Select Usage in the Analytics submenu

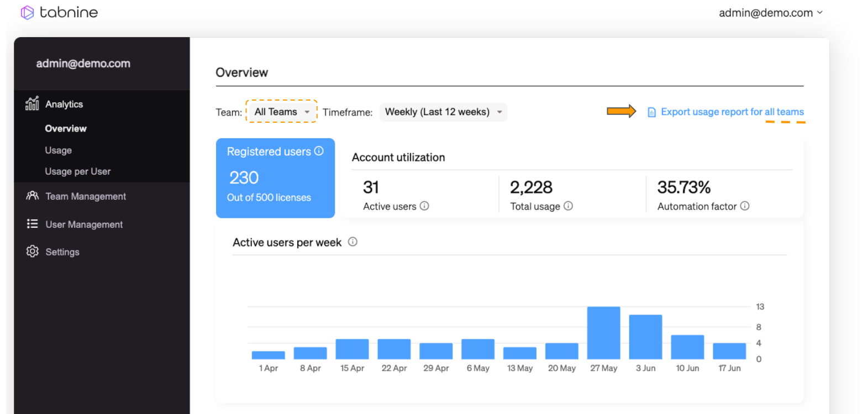click(x=59, y=150)
